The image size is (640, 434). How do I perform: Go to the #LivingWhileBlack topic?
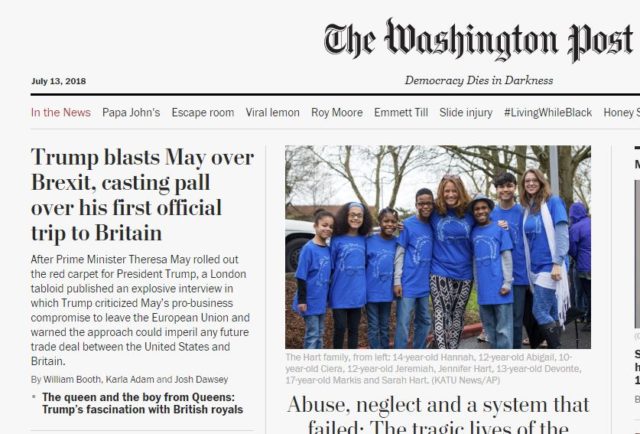pyautogui.click(x=548, y=112)
